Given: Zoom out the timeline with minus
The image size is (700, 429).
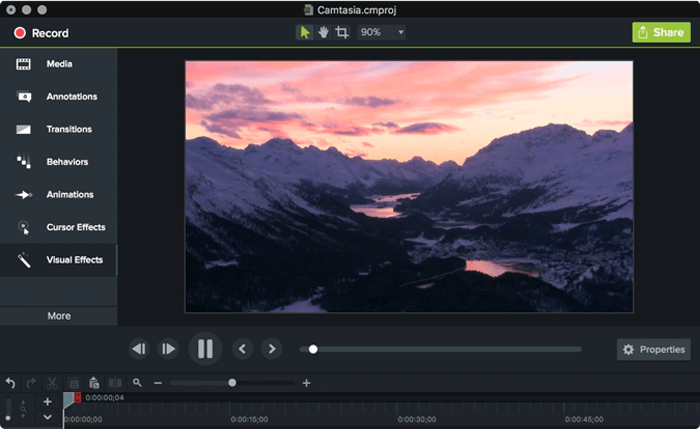Looking at the screenshot, I should (158, 383).
